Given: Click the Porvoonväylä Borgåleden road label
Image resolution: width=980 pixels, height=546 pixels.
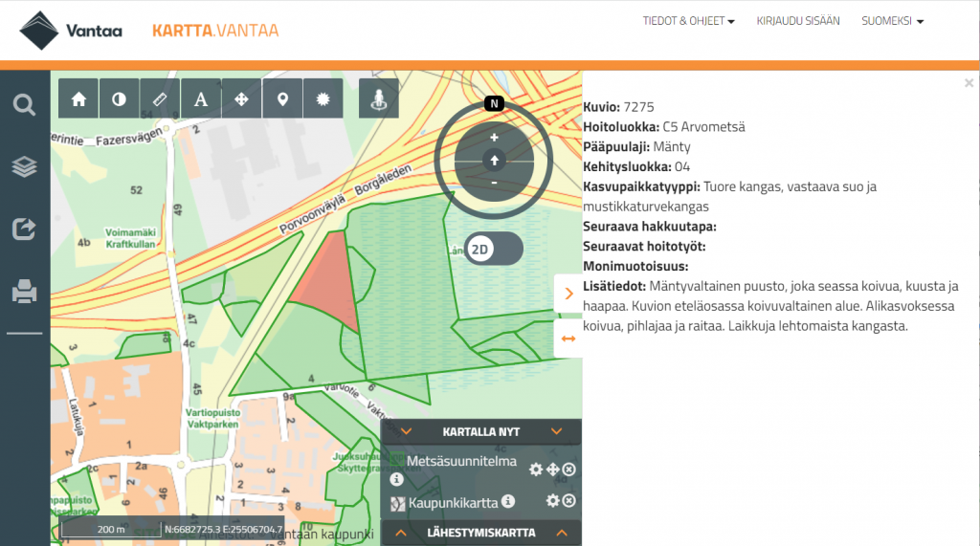Looking at the screenshot, I should (345, 199).
